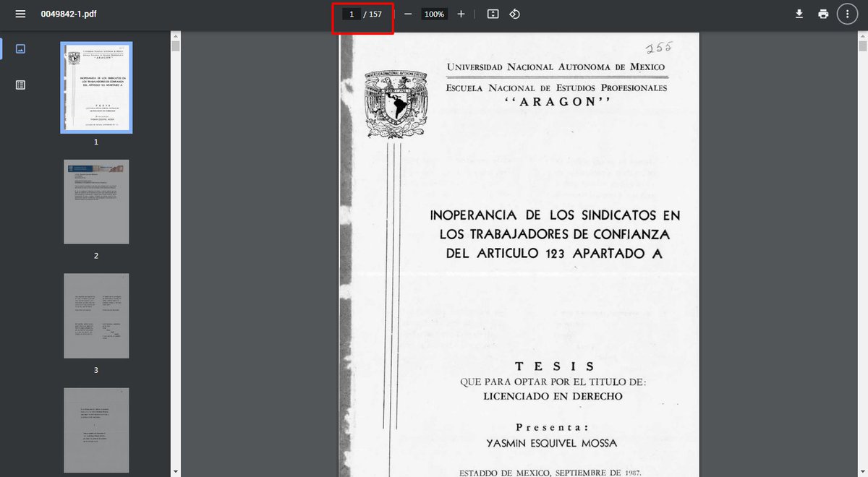Select page 2 thumbnail
868x477 pixels.
96,202
